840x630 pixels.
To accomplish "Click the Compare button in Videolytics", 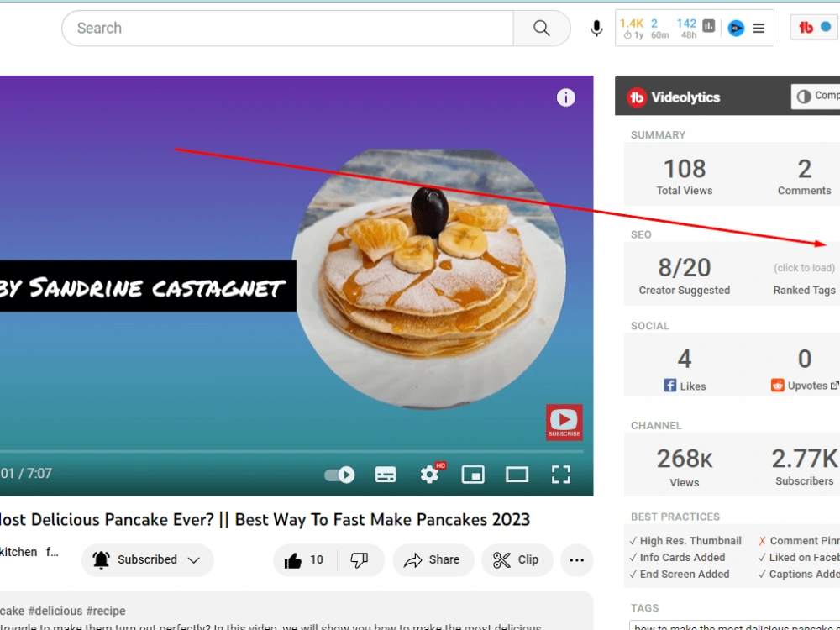I will coord(816,96).
